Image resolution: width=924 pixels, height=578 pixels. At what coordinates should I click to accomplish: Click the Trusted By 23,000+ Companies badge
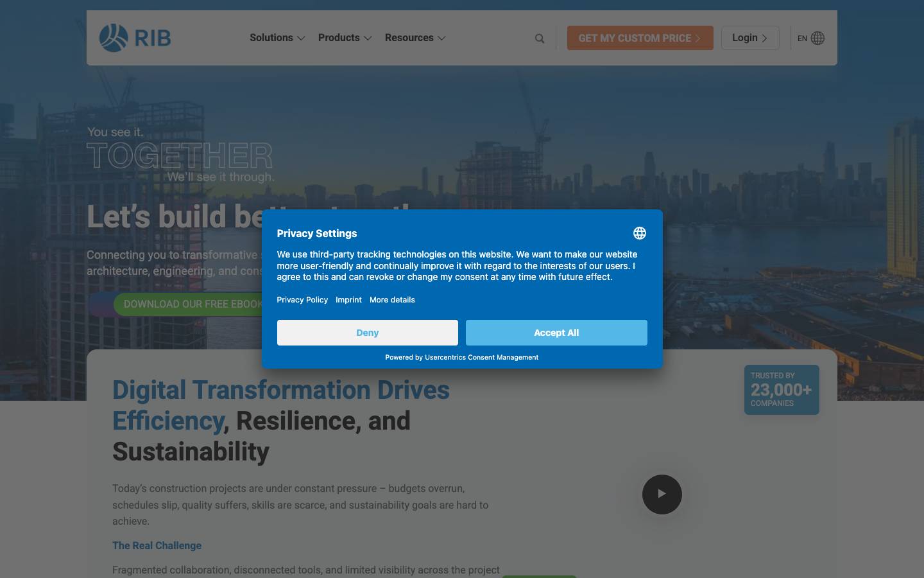point(782,390)
